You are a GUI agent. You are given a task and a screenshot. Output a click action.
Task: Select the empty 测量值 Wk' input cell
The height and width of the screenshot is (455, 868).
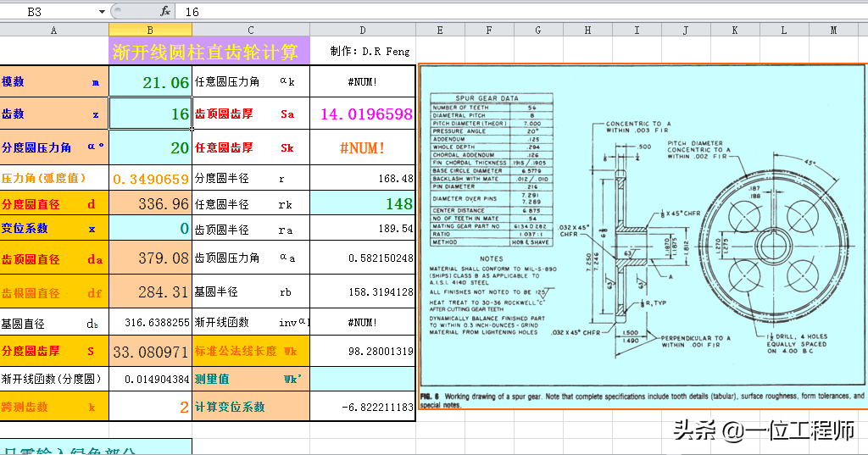tap(363, 380)
